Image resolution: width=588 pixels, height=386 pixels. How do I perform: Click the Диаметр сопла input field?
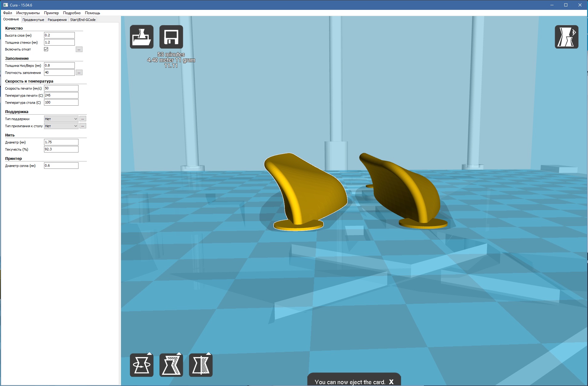[61, 166]
